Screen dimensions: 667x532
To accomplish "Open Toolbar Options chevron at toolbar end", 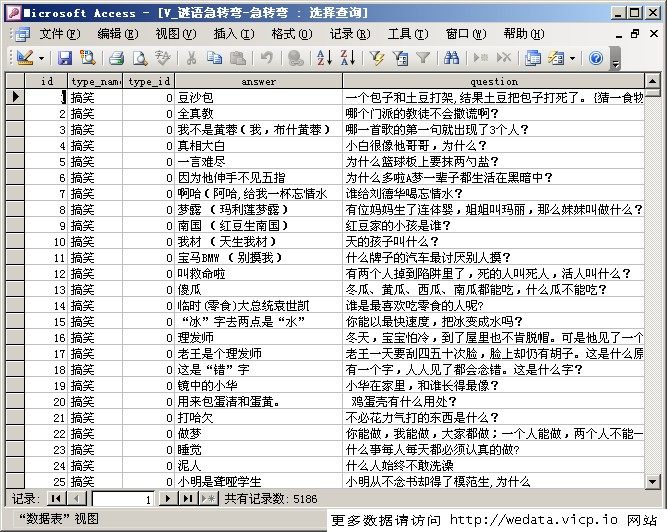I will point(615,59).
